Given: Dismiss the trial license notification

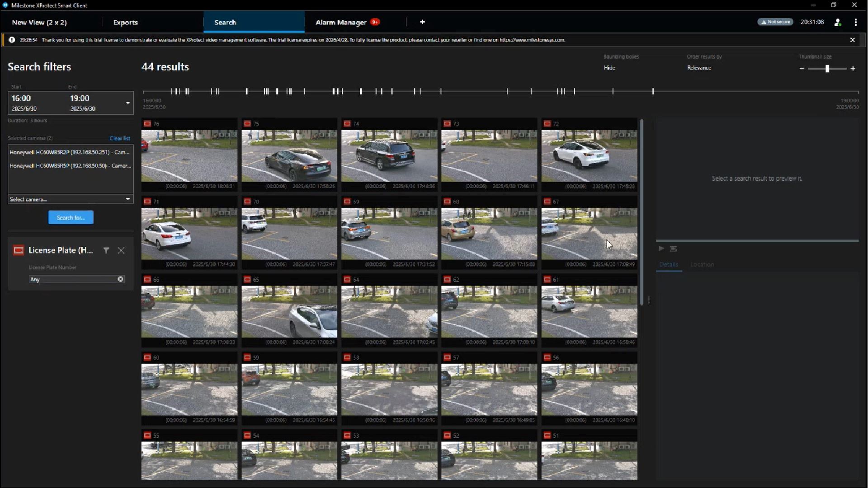Looking at the screenshot, I should pos(852,40).
